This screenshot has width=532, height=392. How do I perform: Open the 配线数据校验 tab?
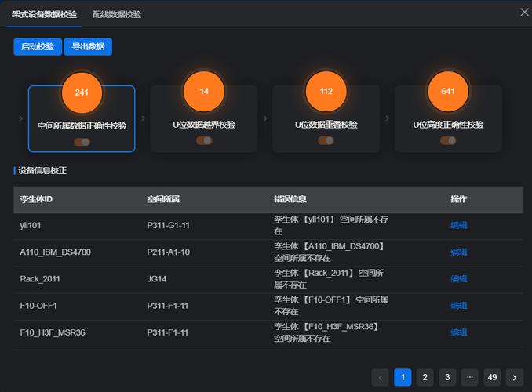coord(117,14)
